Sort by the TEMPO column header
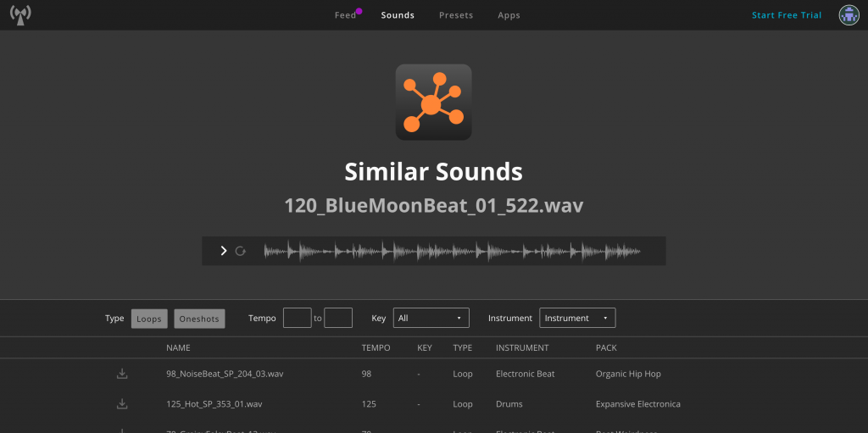 click(376, 347)
